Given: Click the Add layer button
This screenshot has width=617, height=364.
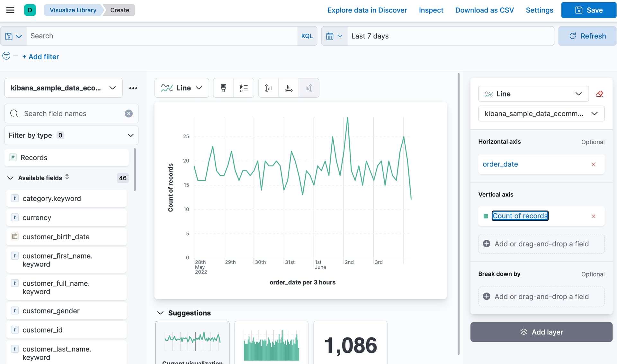Looking at the screenshot, I should coord(541,332).
